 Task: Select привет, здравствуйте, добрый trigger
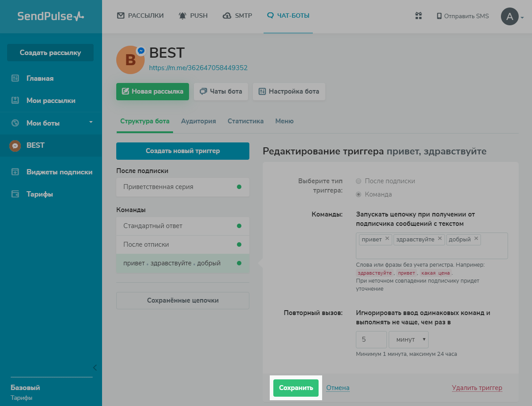pyautogui.click(x=182, y=263)
